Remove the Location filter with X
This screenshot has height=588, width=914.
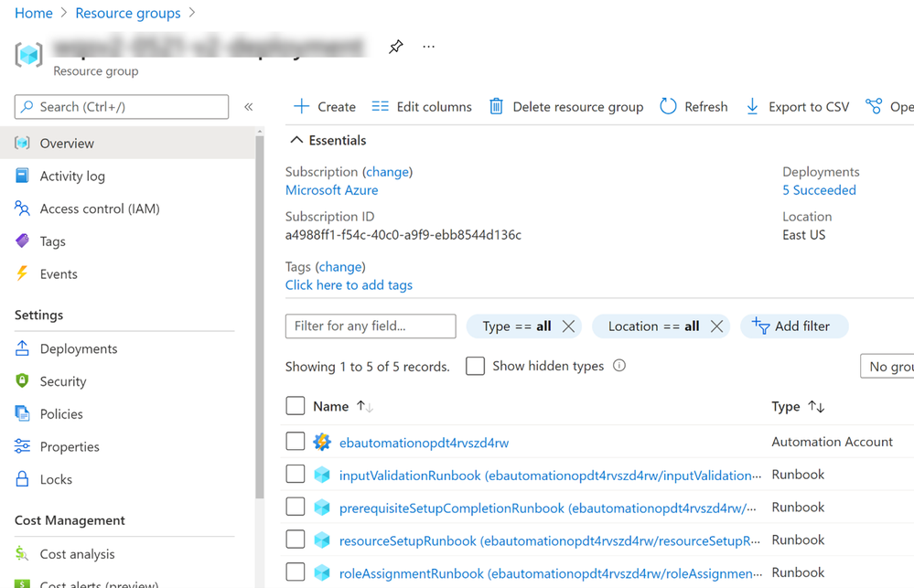(717, 326)
